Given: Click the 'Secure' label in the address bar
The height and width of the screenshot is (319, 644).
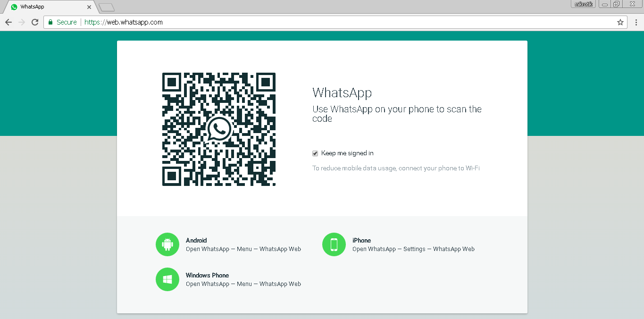Looking at the screenshot, I should 67,22.
